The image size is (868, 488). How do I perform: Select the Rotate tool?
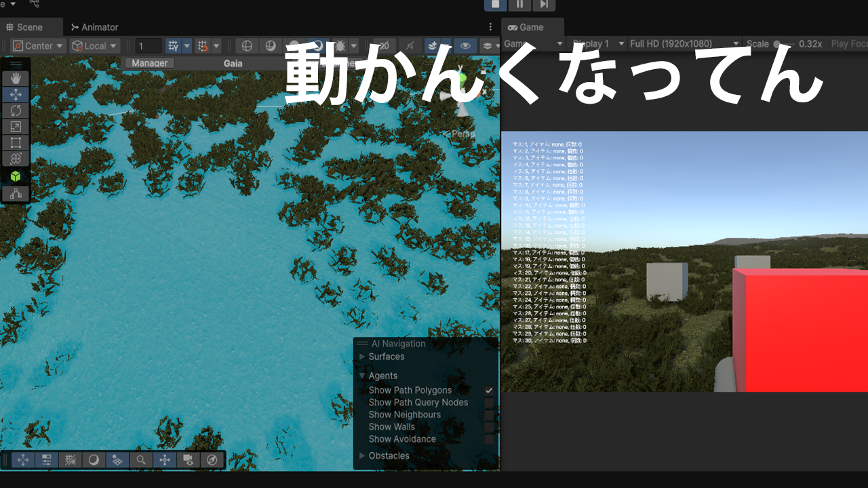[x=15, y=110]
